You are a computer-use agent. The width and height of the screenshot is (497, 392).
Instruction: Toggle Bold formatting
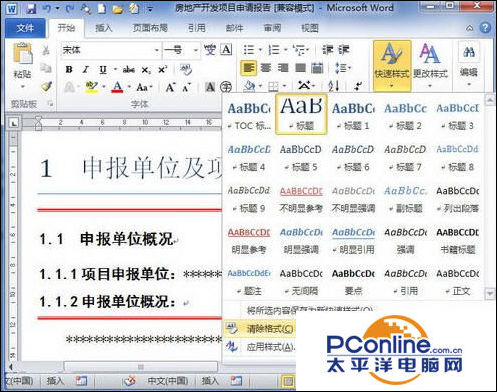69,69
